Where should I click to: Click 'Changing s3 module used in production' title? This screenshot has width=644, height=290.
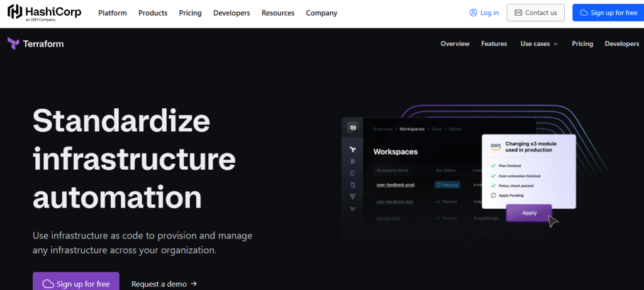point(531,147)
